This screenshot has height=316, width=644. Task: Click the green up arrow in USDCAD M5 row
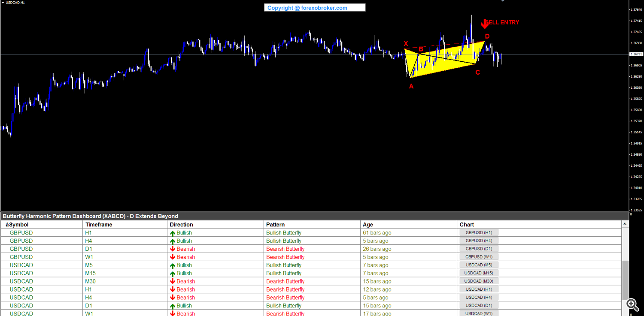pyautogui.click(x=173, y=265)
